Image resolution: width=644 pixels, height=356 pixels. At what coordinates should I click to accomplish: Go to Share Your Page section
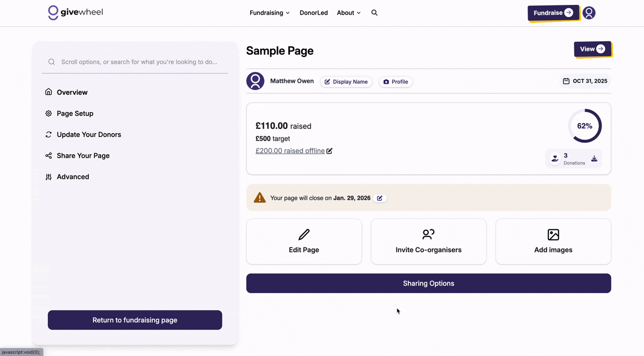pos(83,156)
